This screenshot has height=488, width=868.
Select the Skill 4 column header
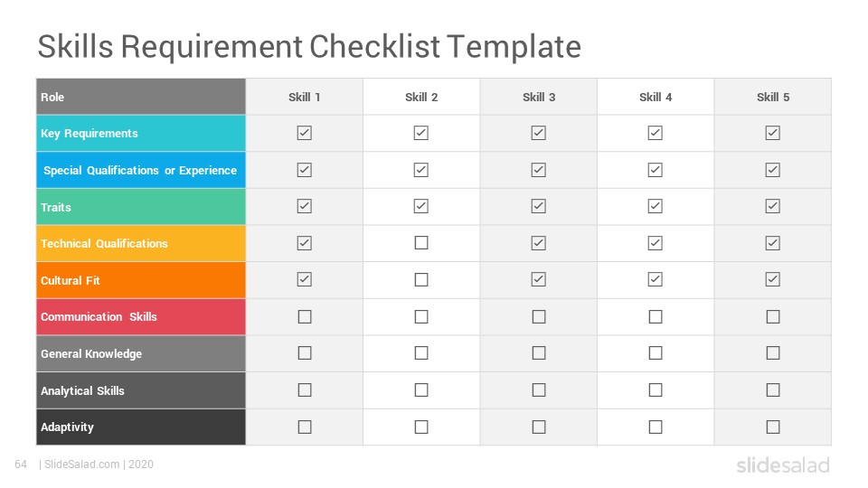(x=656, y=97)
